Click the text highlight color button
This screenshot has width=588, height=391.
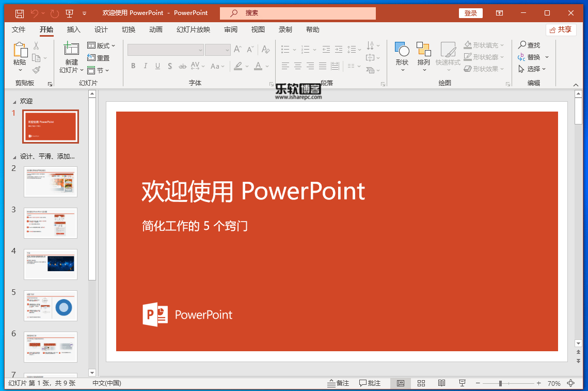point(238,66)
